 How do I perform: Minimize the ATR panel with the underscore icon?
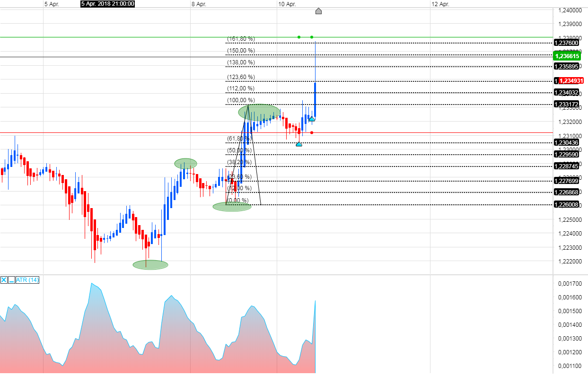tap(10, 280)
